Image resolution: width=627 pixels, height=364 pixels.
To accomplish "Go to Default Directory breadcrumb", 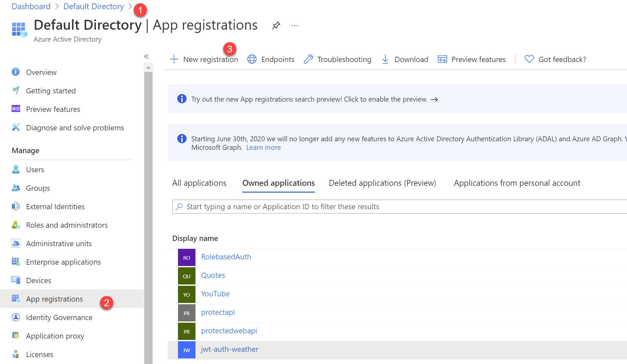I will tap(93, 6).
